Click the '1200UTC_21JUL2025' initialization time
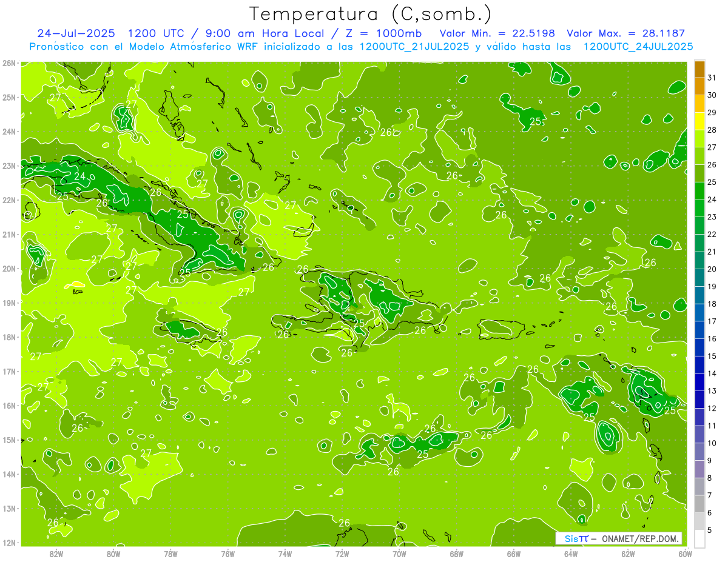Viewport: 728px width, 562px height. click(414, 46)
